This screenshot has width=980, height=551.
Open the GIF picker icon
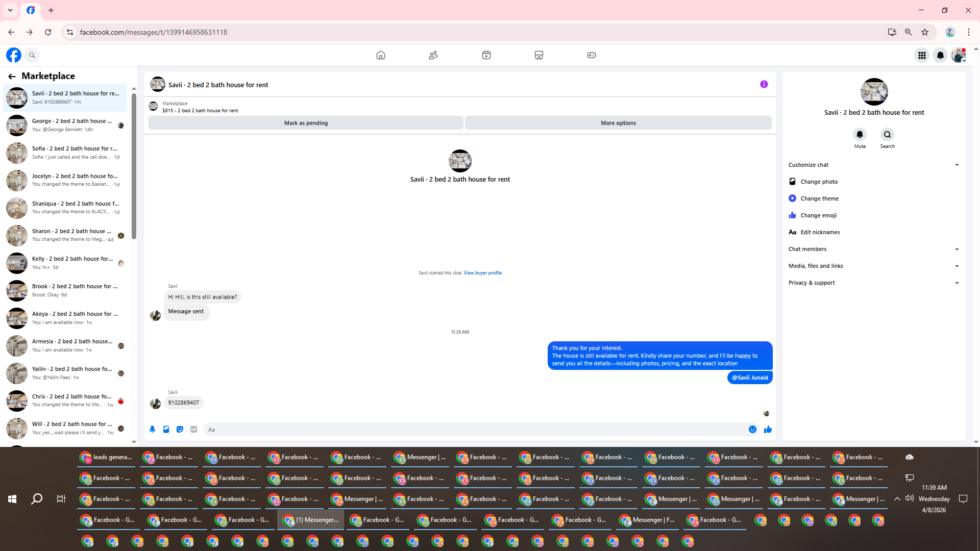[193, 430]
